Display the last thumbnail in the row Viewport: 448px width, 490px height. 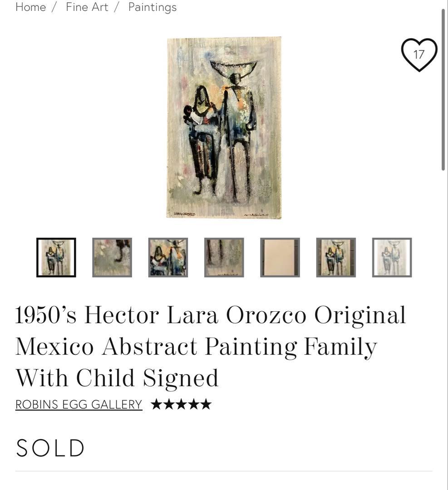pyautogui.click(x=392, y=257)
